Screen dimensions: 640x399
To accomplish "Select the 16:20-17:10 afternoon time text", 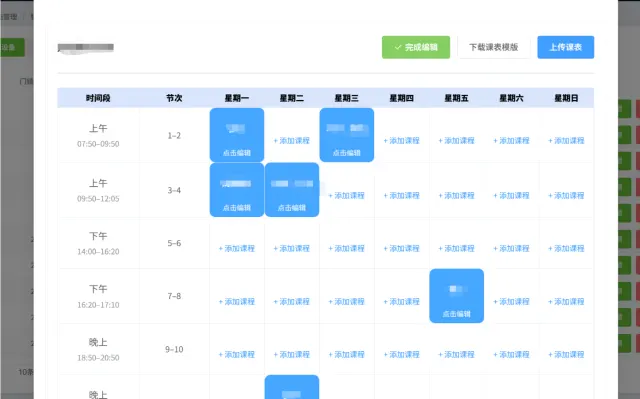I will coord(98,305).
